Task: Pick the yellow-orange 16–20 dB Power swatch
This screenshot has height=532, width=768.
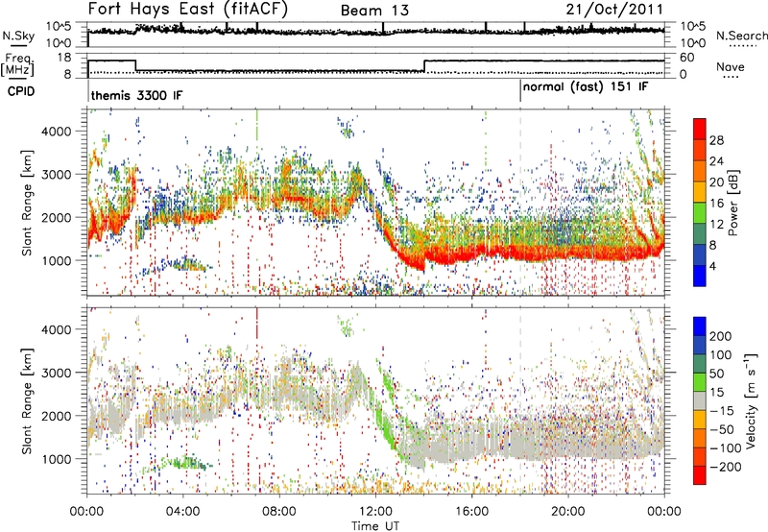Action: pyautogui.click(x=700, y=192)
